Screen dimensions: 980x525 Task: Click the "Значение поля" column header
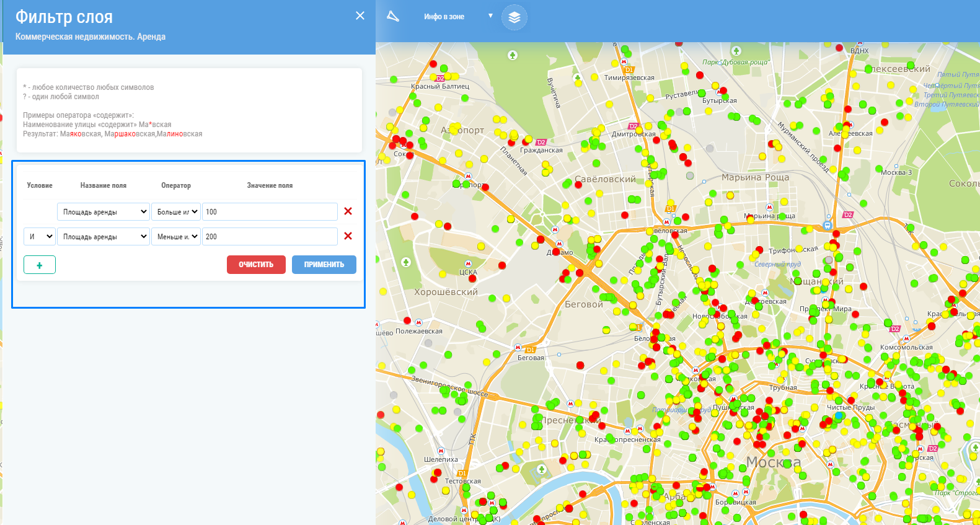pos(270,185)
